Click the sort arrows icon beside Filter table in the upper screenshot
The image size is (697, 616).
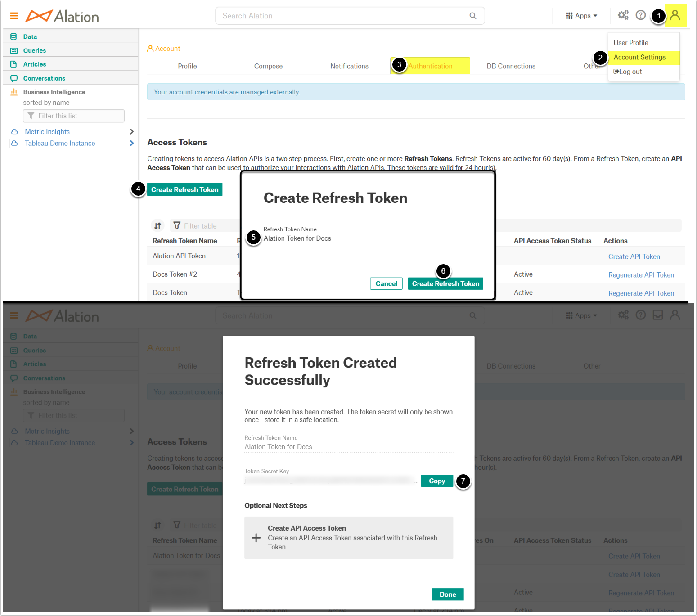coord(158,226)
